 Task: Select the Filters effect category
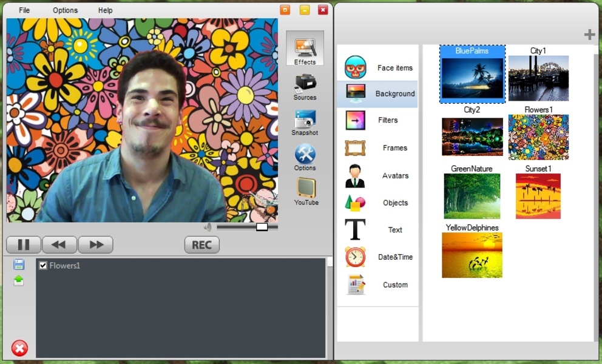[377, 120]
